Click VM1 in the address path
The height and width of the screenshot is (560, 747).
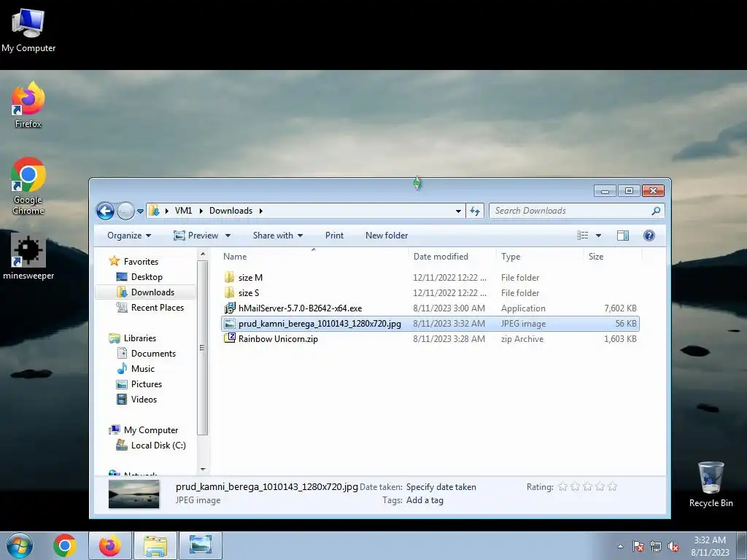(x=183, y=211)
